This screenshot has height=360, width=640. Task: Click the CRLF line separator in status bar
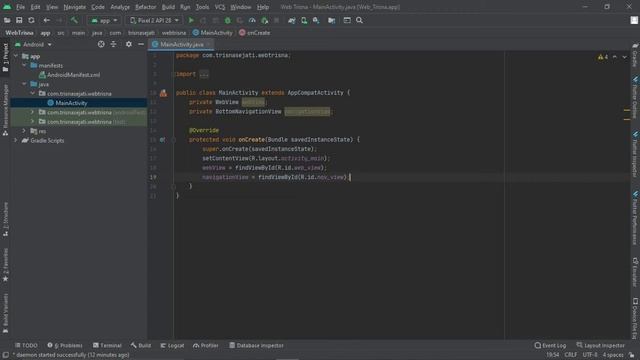[x=571, y=355]
